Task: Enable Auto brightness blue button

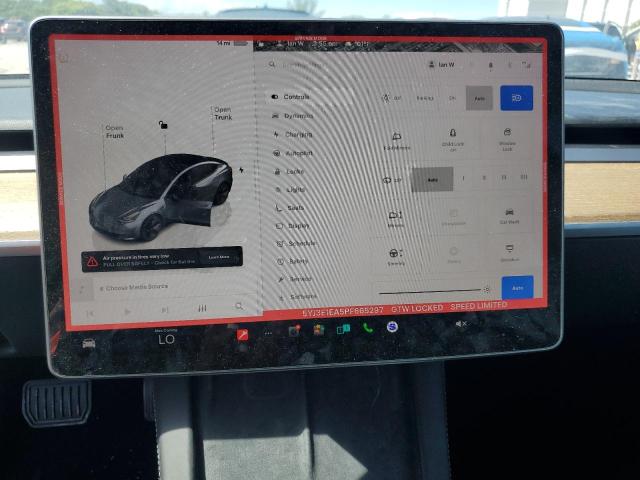Action: click(x=518, y=287)
